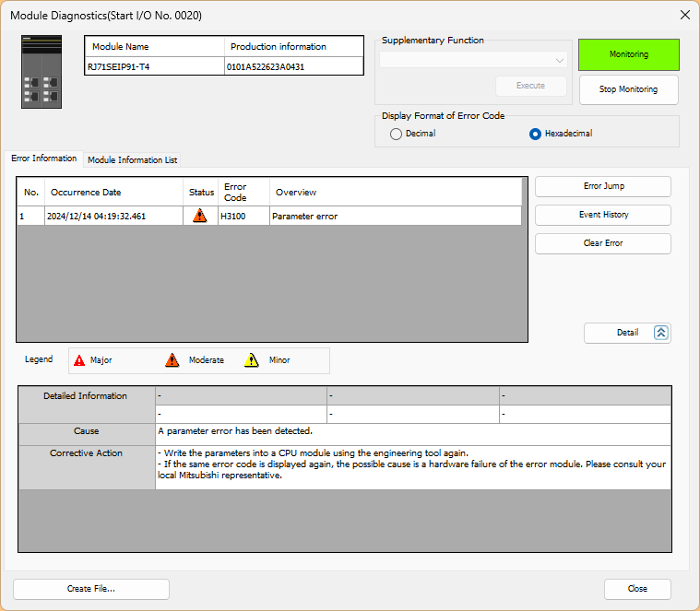The width and height of the screenshot is (700, 611).
Task: Open the Supplementary Function dropdown
Action: click(x=472, y=60)
